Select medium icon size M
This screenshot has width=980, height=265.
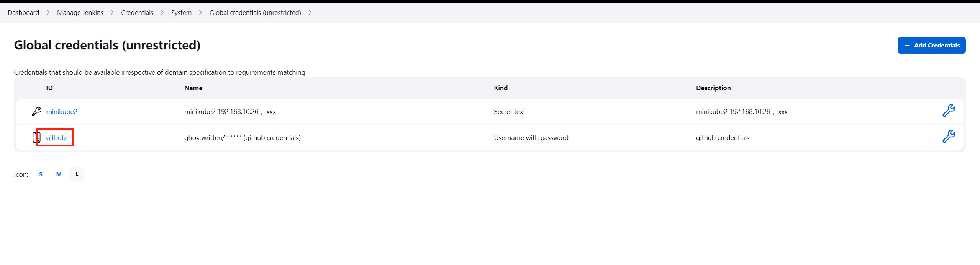point(58,174)
